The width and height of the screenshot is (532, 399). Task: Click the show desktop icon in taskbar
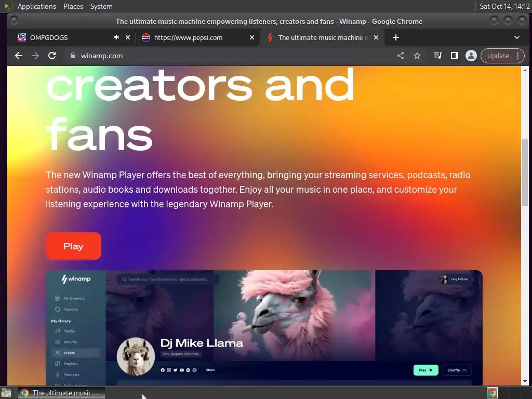click(6, 393)
